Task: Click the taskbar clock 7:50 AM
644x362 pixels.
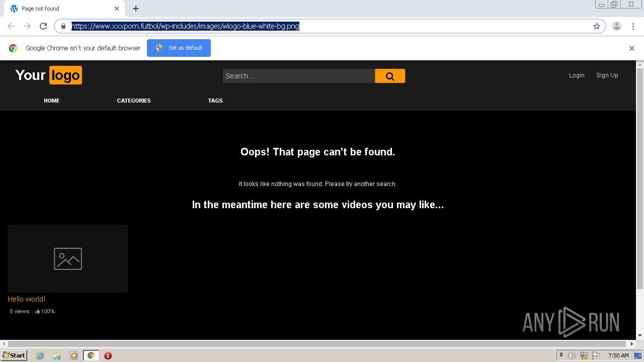Action: 618,355
